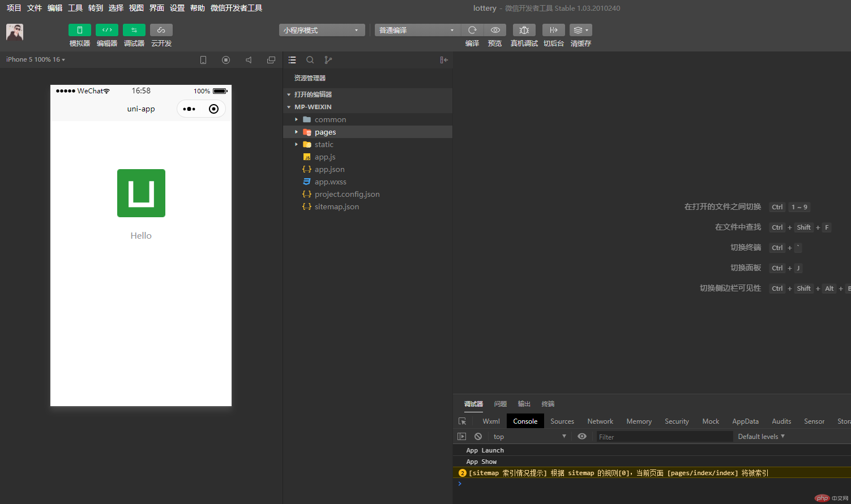
Task: Open the Security devtools tab
Action: coord(677,421)
